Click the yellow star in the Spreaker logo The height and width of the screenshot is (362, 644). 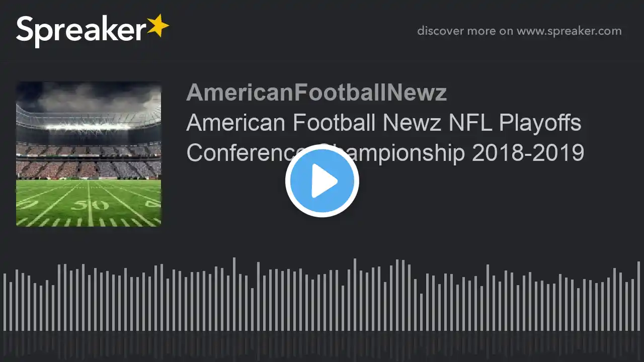click(x=158, y=25)
